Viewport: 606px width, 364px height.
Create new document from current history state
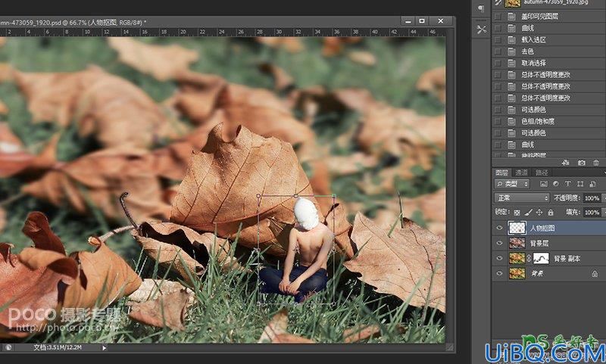(565, 163)
